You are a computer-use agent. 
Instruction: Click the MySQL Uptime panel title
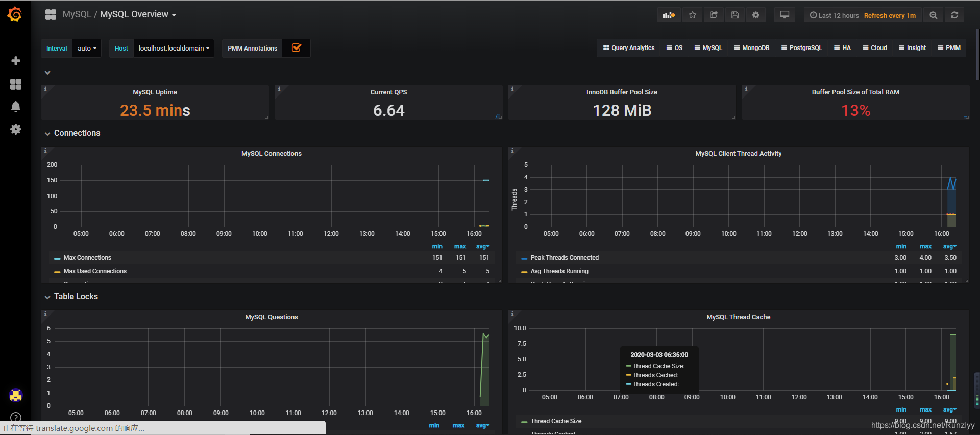pyautogui.click(x=155, y=92)
